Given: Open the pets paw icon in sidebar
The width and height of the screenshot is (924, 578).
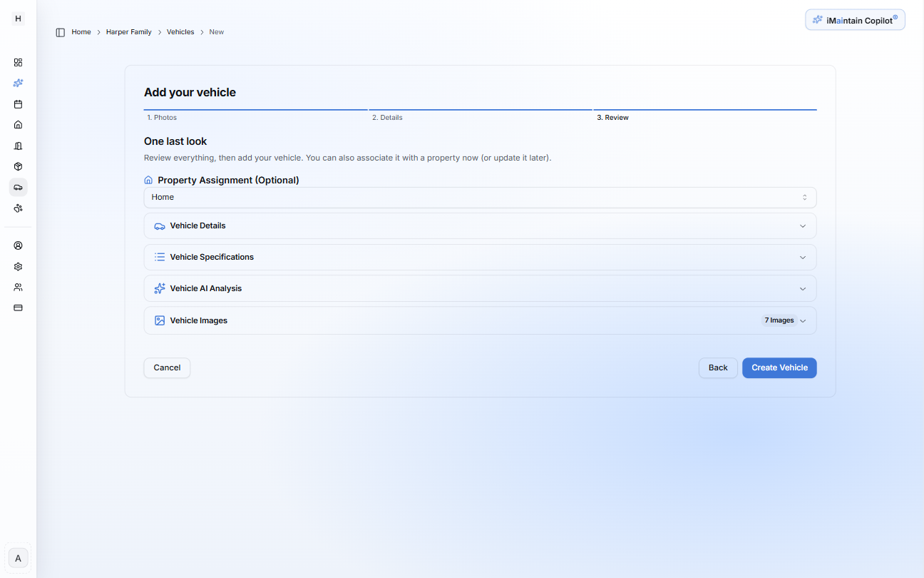Looking at the screenshot, I should 19,208.
